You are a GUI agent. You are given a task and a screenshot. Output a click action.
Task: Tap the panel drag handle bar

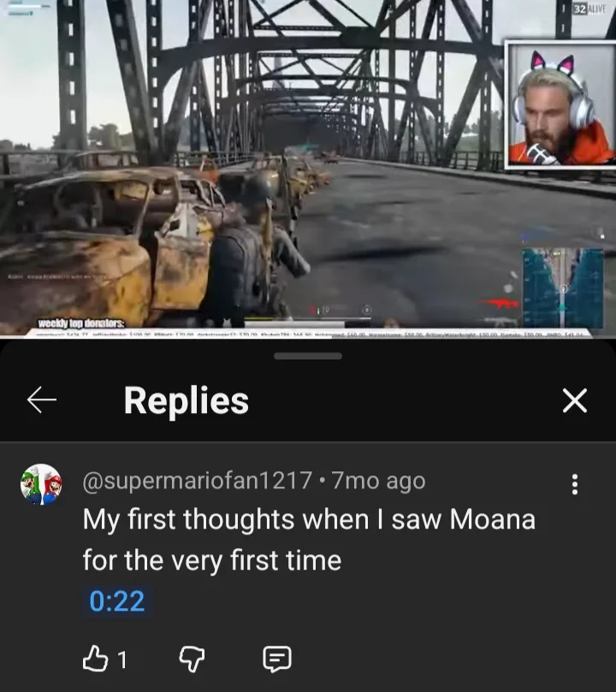pyautogui.click(x=307, y=356)
